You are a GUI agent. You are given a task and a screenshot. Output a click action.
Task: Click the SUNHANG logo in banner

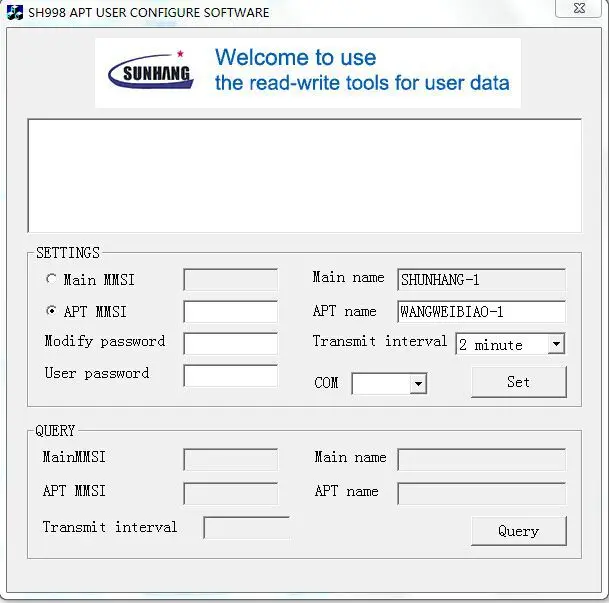click(151, 70)
